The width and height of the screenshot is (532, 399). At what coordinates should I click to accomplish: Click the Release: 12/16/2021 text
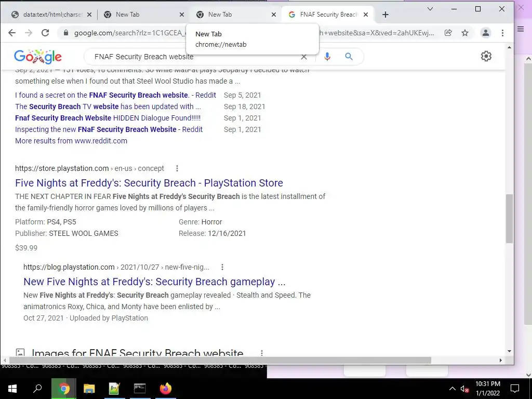[x=212, y=233]
